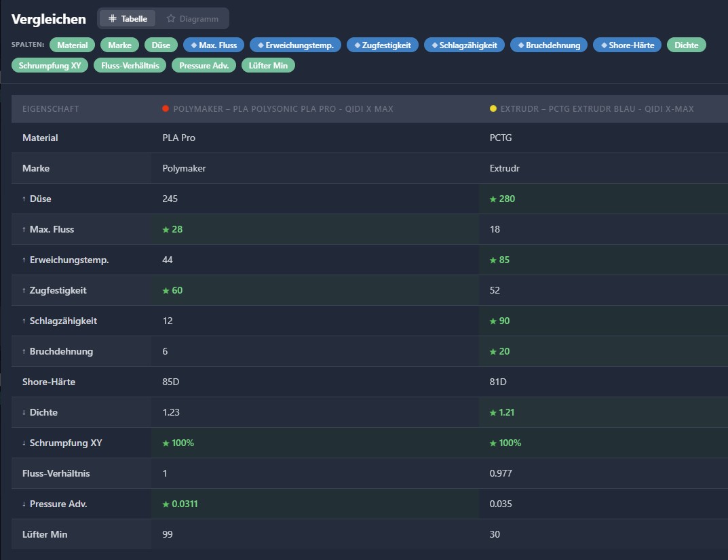Toggle the Fluss-Verhältnis column chip
Screen dimensions: 728x560
(130, 65)
